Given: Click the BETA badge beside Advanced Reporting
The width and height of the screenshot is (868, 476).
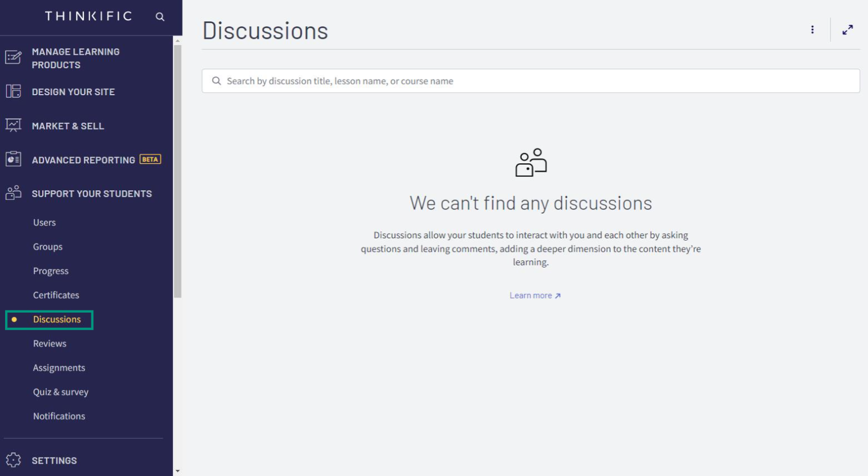Looking at the screenshot, I should click(150, 159).
